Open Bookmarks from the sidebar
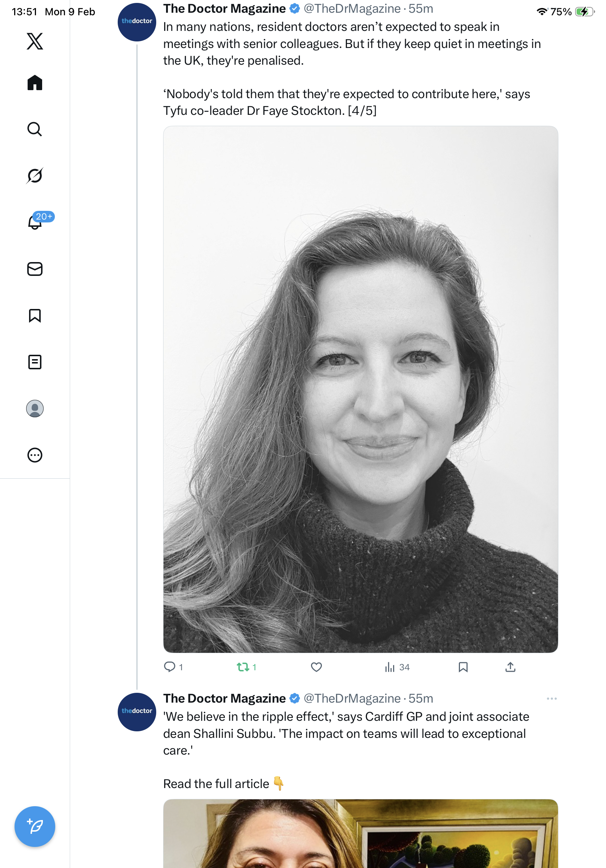 (x=35, y=316)
